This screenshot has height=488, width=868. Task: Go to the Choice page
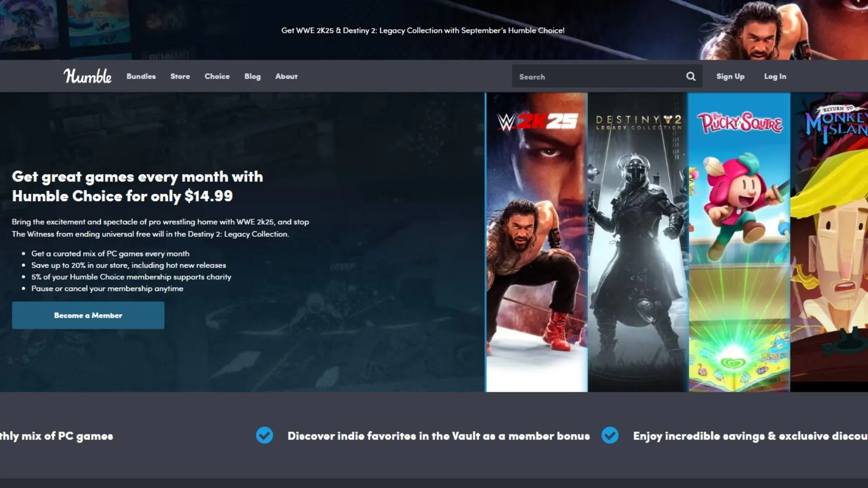[217, 76]
